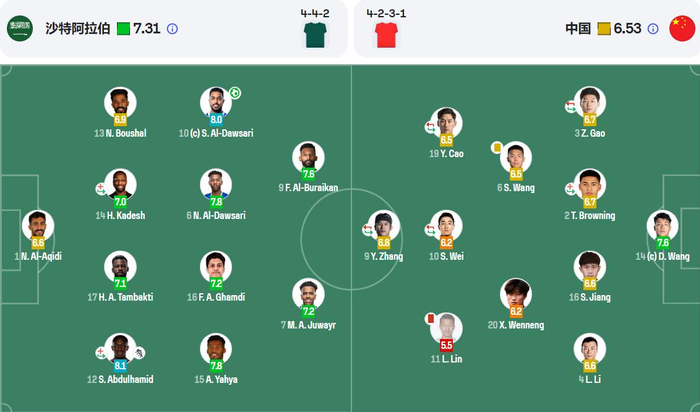Viewport: 700px width, 412px height.
Task: Click the Saudi Arabia team crest
Action: click(20, 29)
